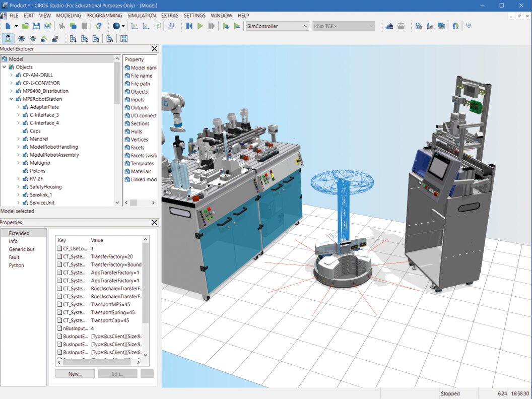Expand the CP-AM-DRILL tree node
Viewport: 532px width, 399px height.
12,75
